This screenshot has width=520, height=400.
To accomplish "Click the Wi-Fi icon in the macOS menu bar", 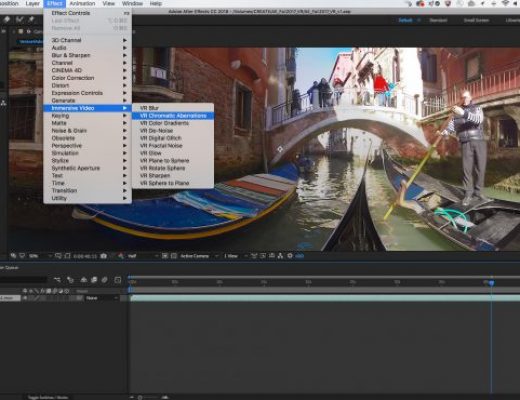I will [506, 3].
